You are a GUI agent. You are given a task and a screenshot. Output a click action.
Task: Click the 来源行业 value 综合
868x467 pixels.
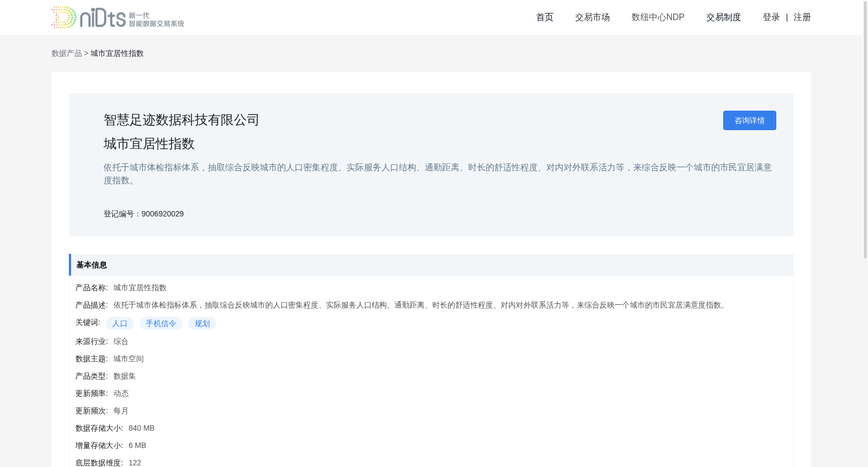click(121, 341)
